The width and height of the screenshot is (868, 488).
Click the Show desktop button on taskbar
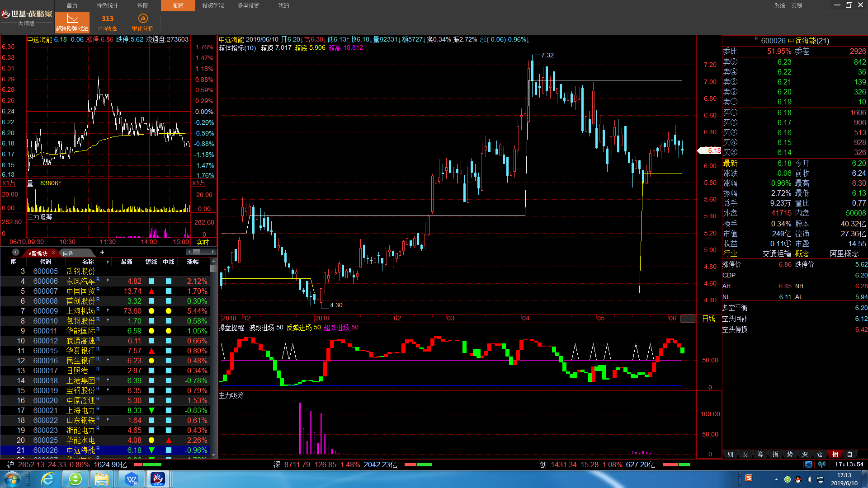[x=865, y=479]
